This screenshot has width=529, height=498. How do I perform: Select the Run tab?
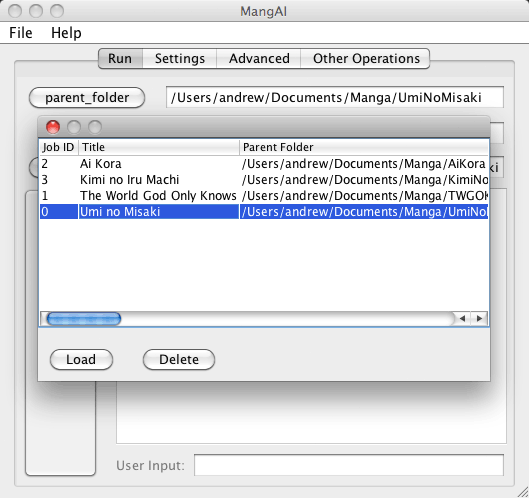120,58
